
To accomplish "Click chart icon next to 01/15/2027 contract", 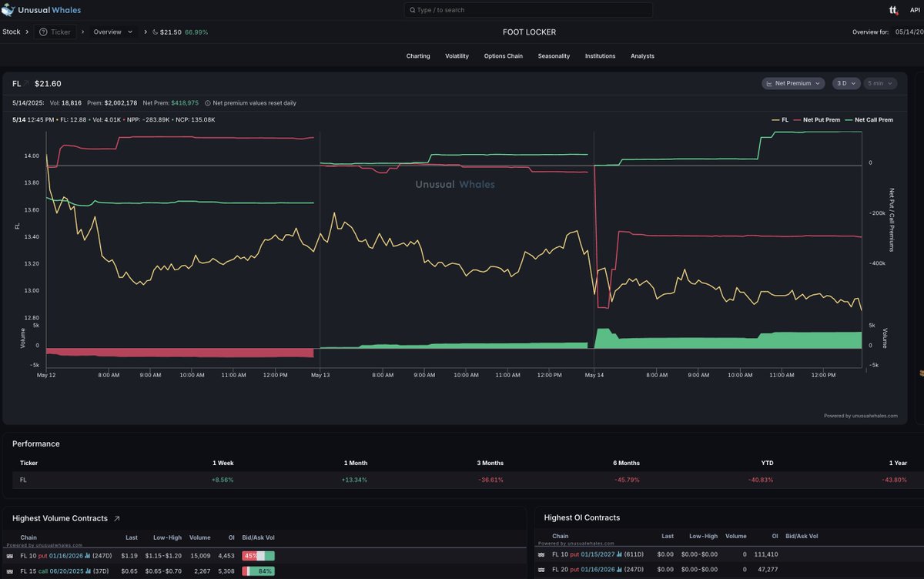I will click(620, 554).
